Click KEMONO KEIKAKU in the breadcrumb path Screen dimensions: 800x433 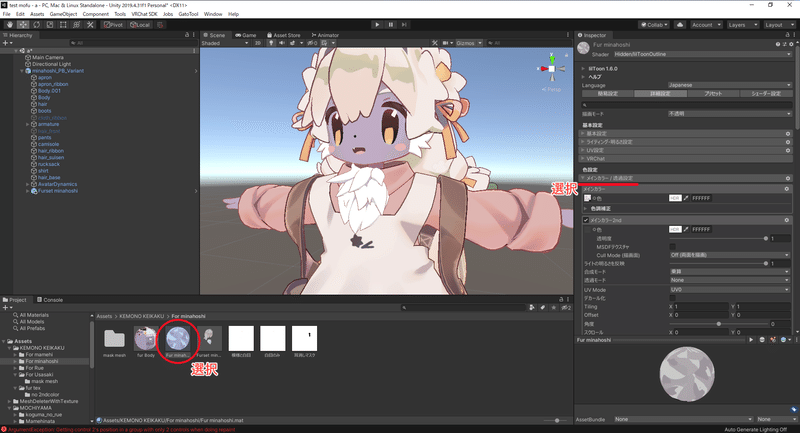coord(141,316)
